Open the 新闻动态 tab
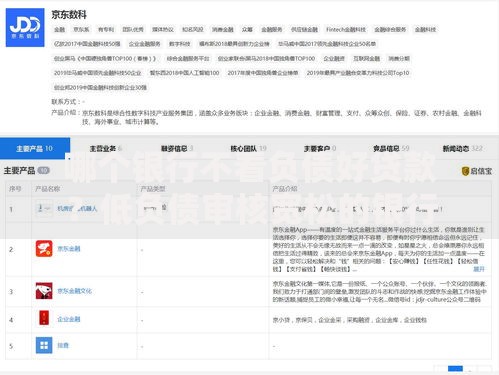Screen dimensions: 499x375 [462, 149]
